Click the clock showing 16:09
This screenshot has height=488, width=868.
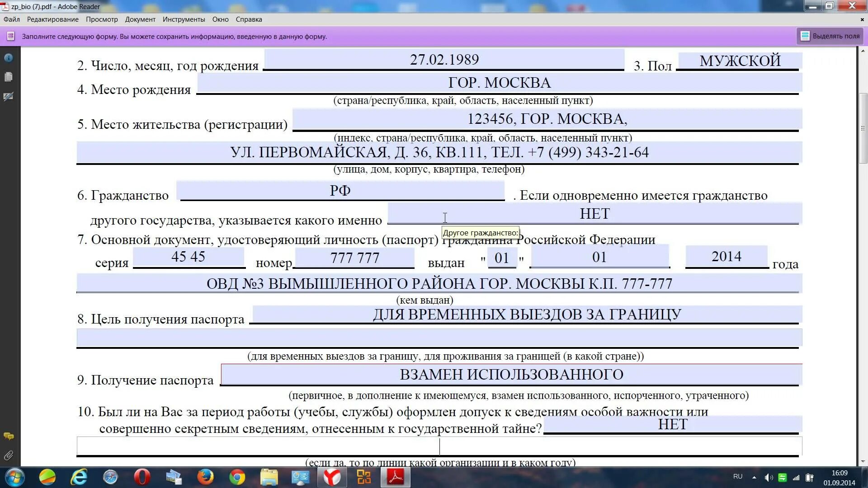pos(840,473)
